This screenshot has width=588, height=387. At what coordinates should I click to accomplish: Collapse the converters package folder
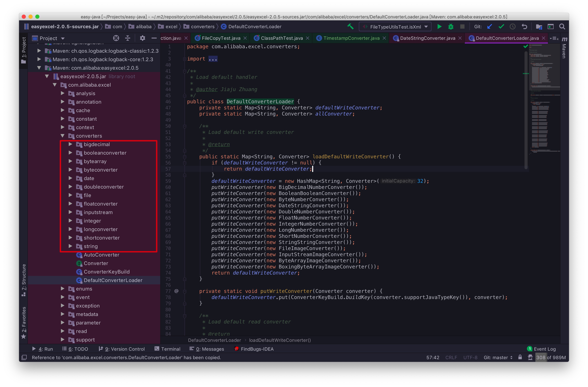coord(62,136)
